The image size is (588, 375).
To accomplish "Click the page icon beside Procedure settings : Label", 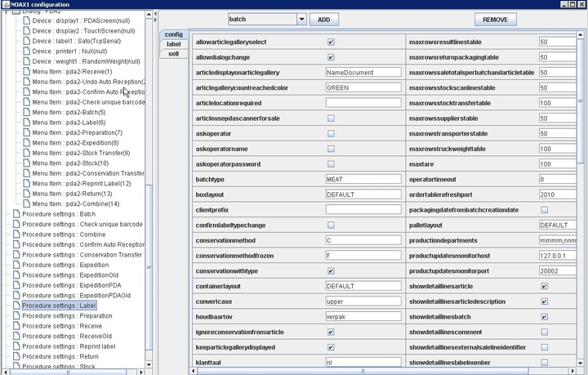I will point(16,306).
